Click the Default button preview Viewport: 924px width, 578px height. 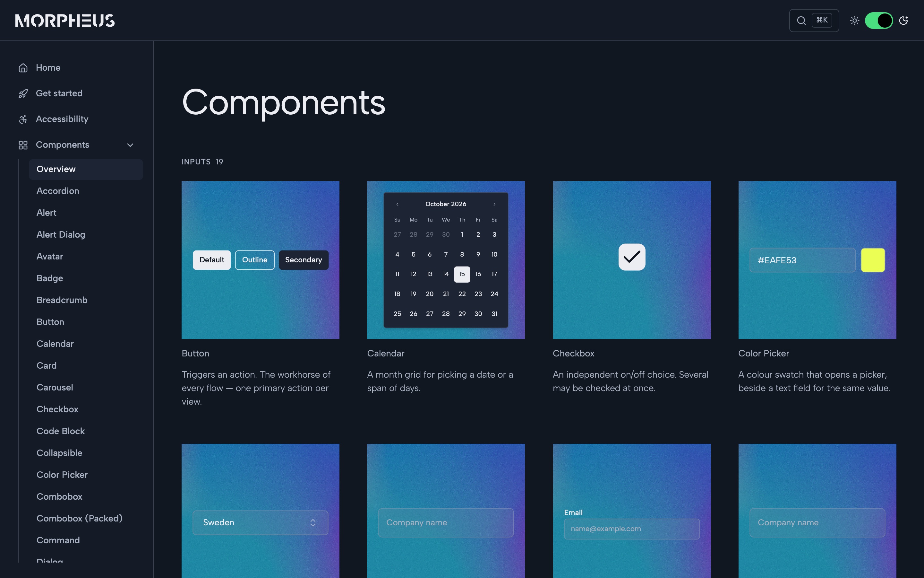coord(211,260)
